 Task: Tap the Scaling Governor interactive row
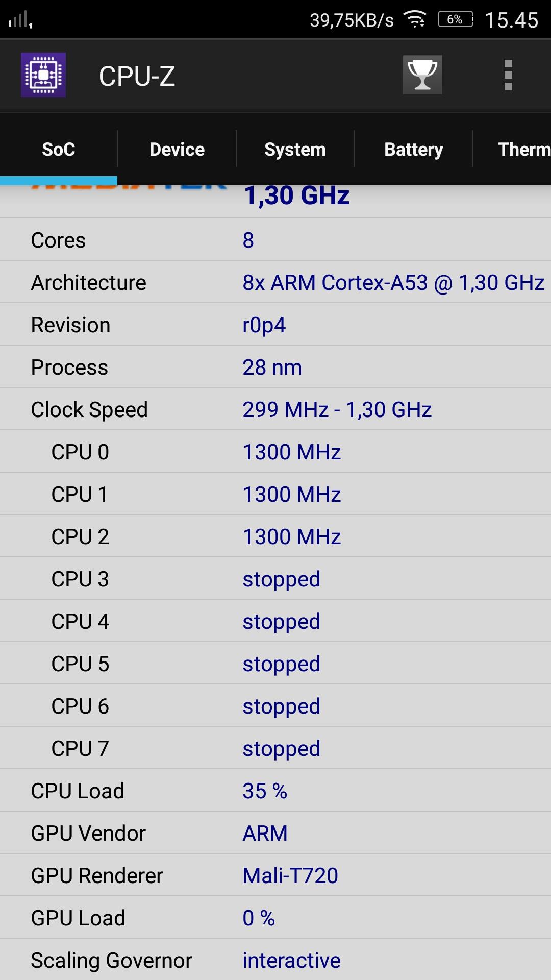(275, 960)
